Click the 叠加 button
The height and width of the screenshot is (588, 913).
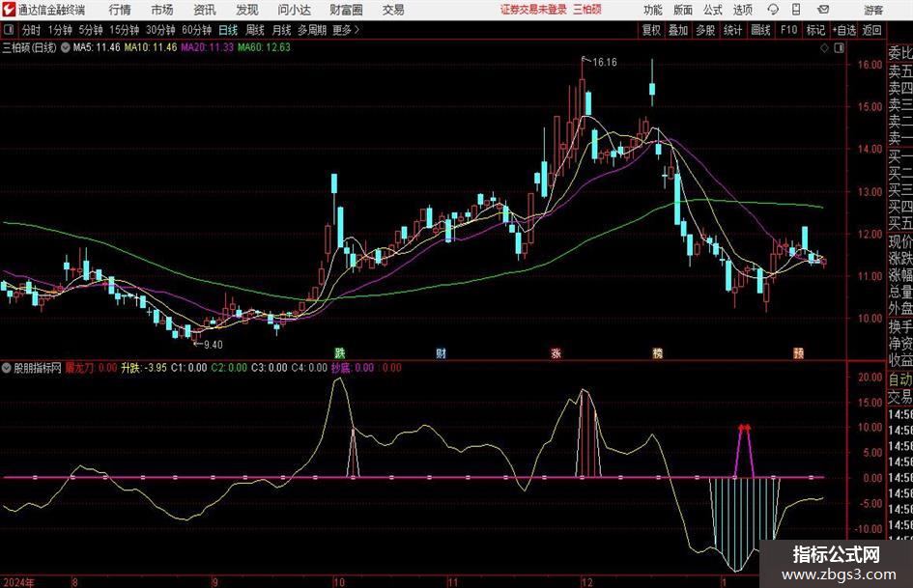pos(678,30)
